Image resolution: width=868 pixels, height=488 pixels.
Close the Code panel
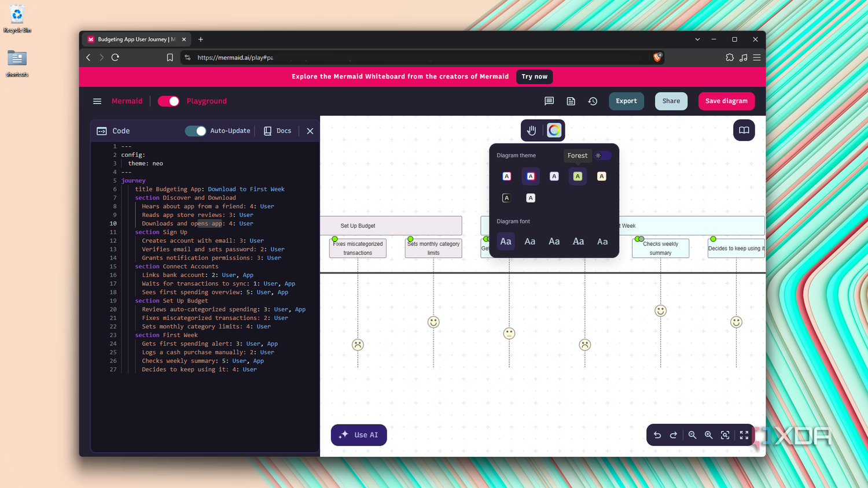310,131
